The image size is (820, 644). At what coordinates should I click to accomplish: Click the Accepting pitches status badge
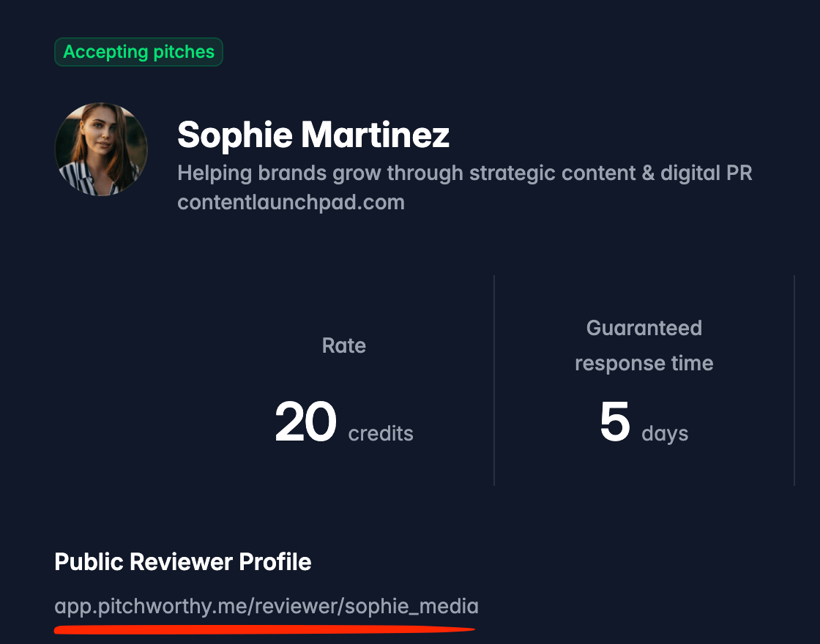tap(138, 52)
